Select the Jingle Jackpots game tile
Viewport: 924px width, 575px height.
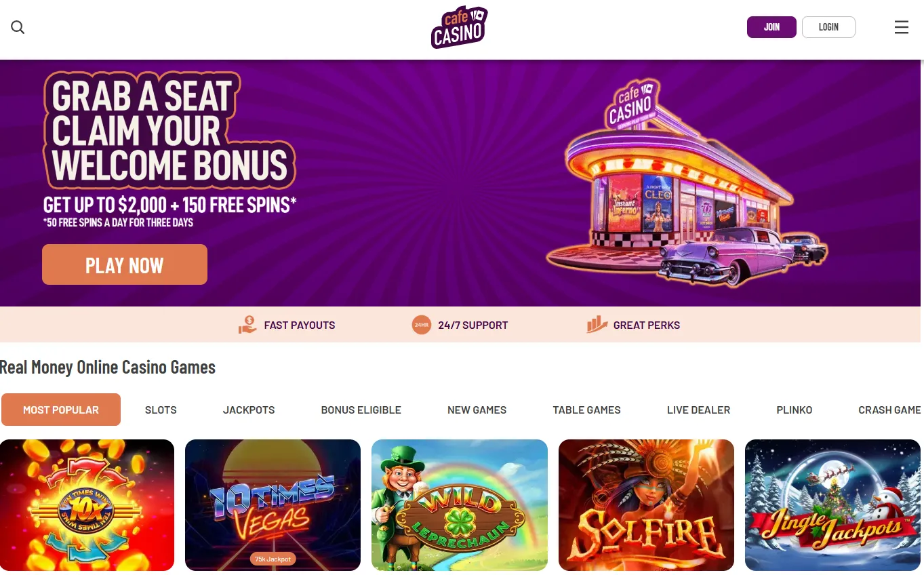pos(832,505)
